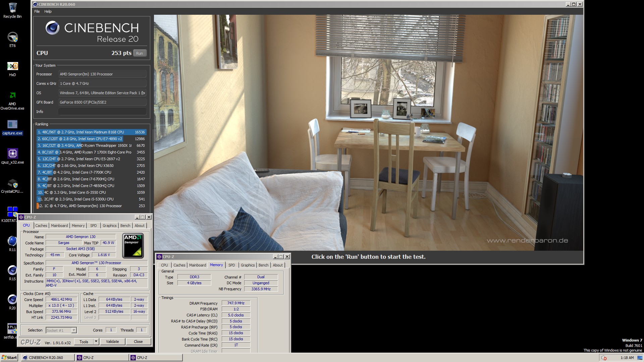Click the Close button in CPU-Z
Screen dimensions: 644x362
138,342
